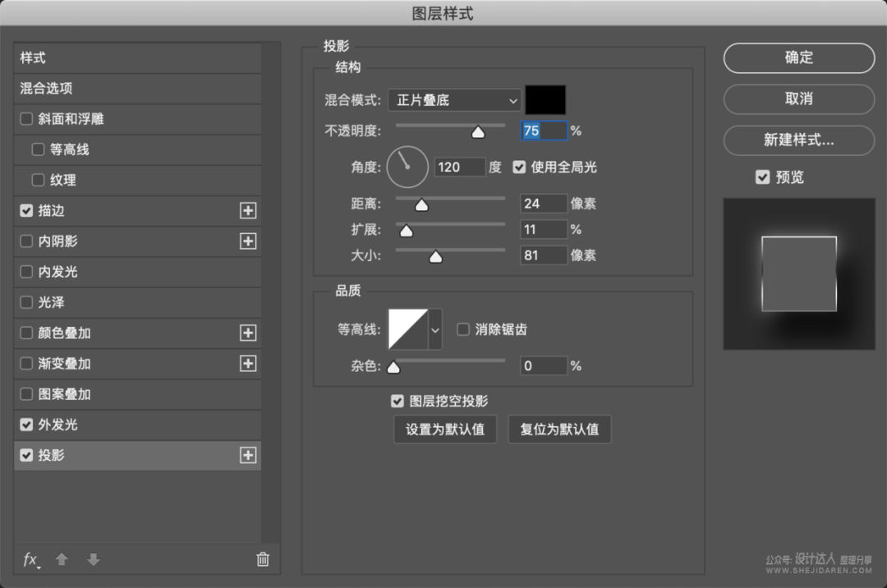Move effect down with arrow icon
The image size is (887, 588).
click(x=94, y=559)
